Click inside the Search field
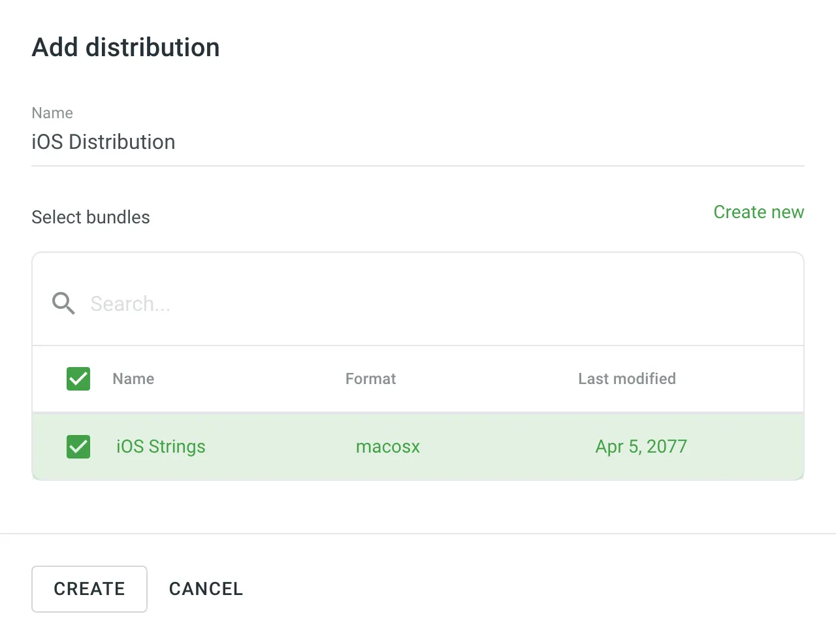Viewport: 836px width, 644px height. click(x=261, y=303)
